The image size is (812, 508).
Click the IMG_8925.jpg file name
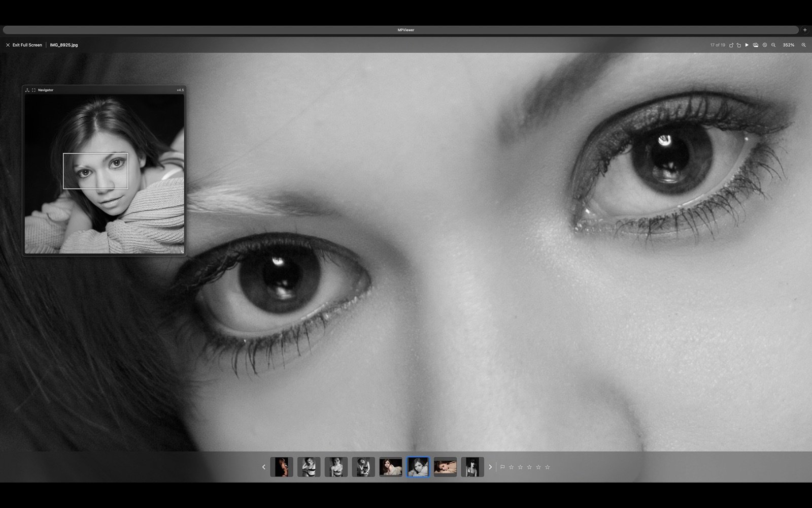(x=64, y=45)
